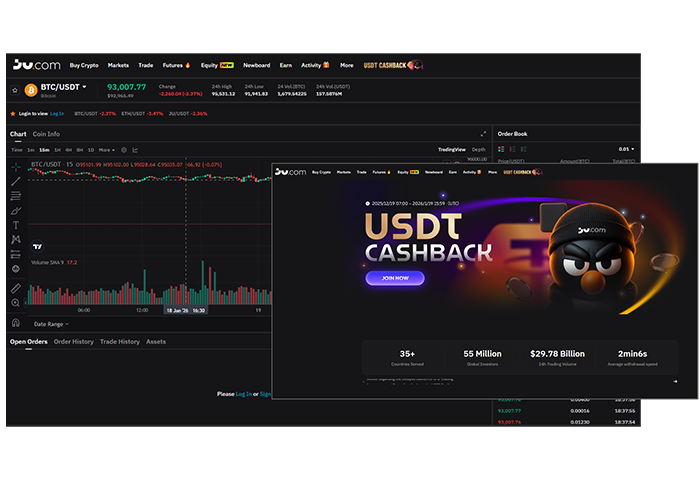The width and height of the screenshot is (700, 480).
Task: Pick the trend line drawing tool
Action: pyautogui.click(x=16, y=181)
